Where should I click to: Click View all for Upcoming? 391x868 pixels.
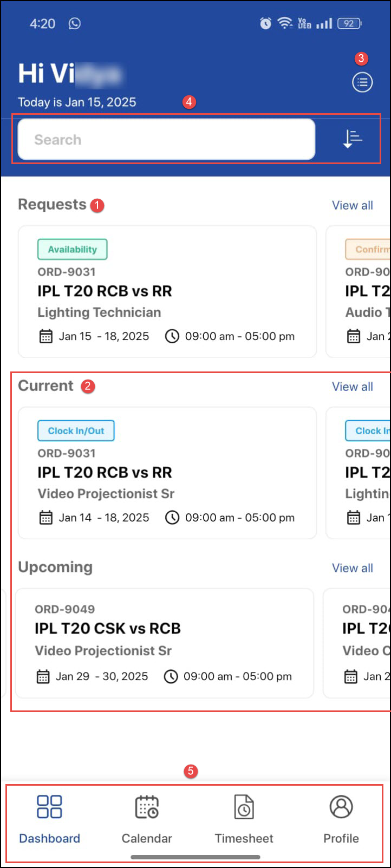point(352,568)
